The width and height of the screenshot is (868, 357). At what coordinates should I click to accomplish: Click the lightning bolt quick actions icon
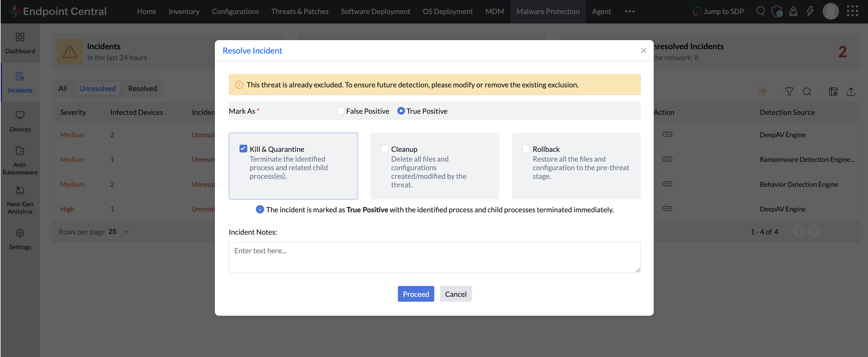[810, 11]
